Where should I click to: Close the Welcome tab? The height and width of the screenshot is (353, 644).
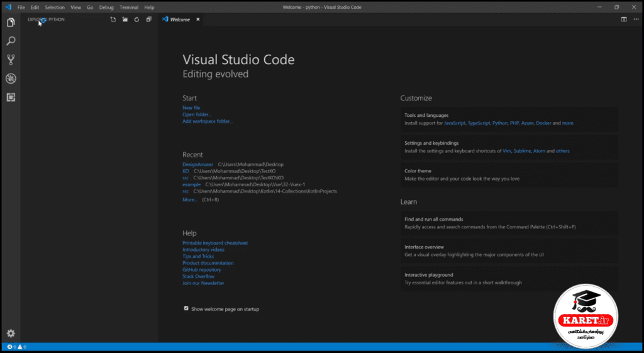(197, 20)
